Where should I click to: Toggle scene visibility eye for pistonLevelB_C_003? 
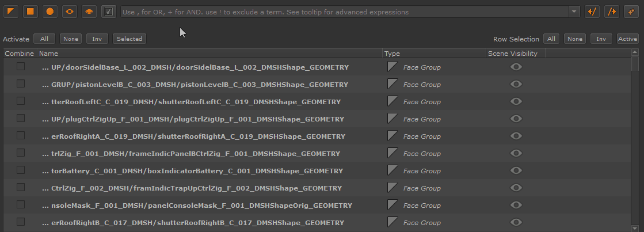coord(516,84)
